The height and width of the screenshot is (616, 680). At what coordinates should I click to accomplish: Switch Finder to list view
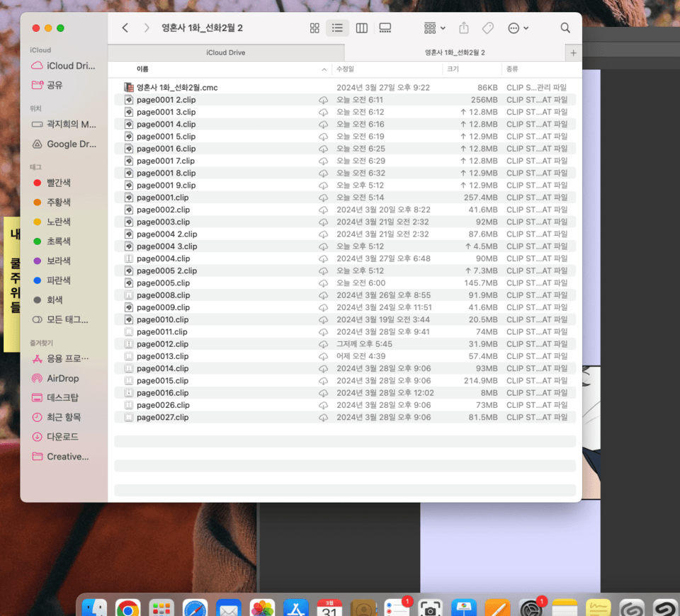tap(337, 28)
